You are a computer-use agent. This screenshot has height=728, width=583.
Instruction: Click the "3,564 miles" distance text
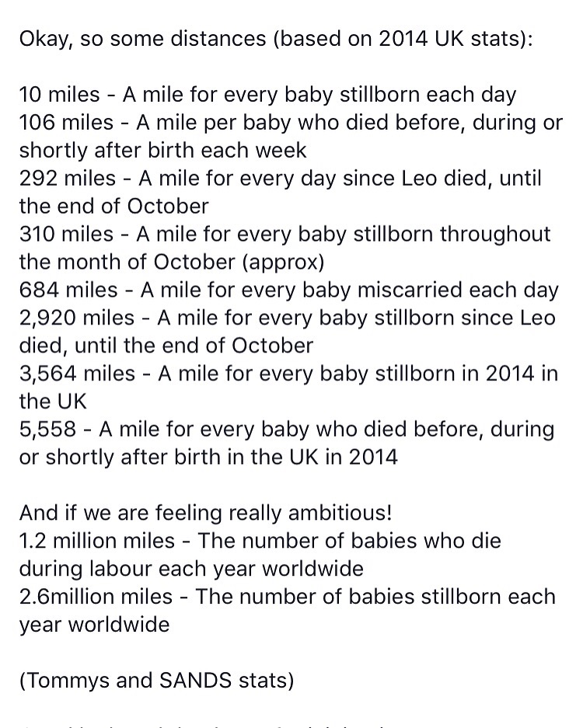click(80, 373)
